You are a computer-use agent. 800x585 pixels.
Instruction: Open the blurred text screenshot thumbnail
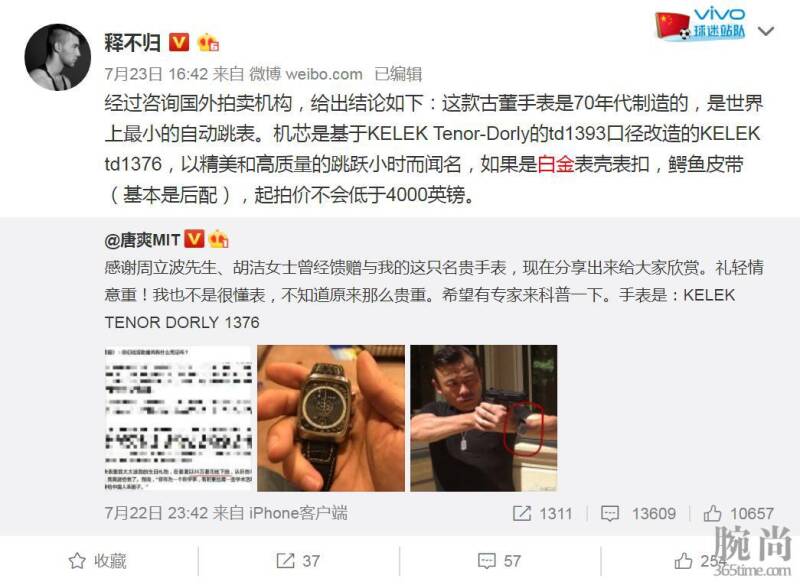tap(179, 418)
